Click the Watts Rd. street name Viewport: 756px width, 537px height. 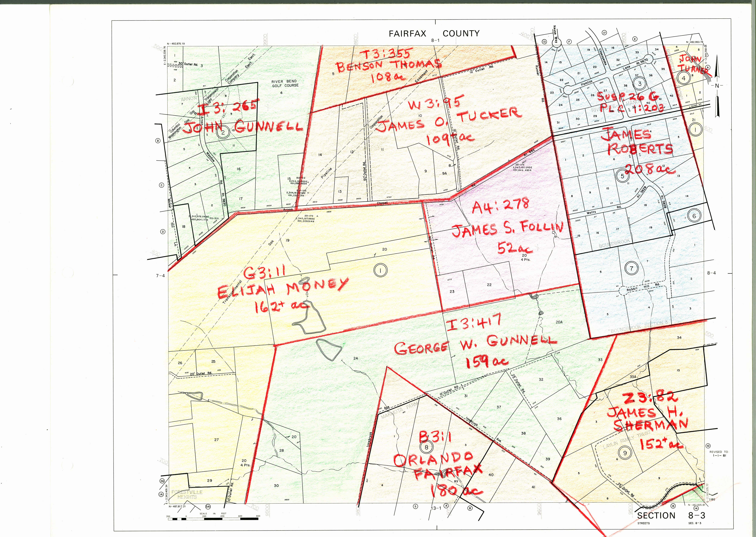605,210
